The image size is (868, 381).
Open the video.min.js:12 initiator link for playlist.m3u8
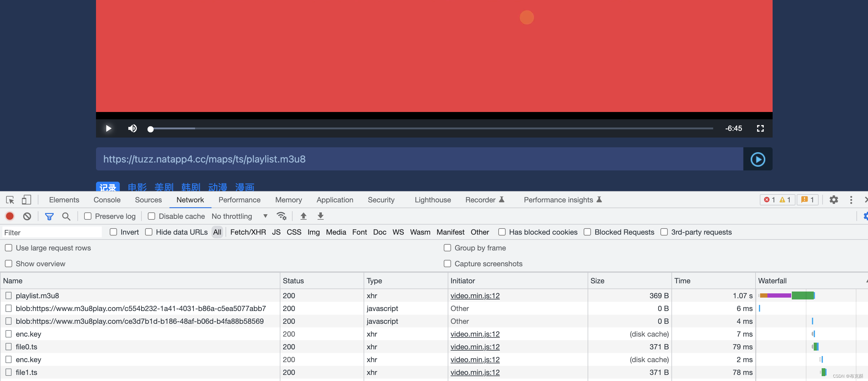[x=475, y=295]
